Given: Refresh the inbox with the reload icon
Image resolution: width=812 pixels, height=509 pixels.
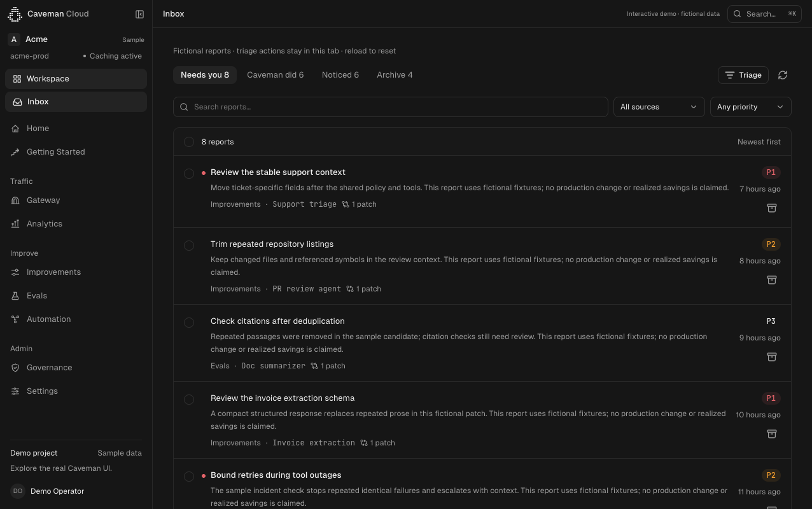Looking at the screenshot, I should click(783, 75).
